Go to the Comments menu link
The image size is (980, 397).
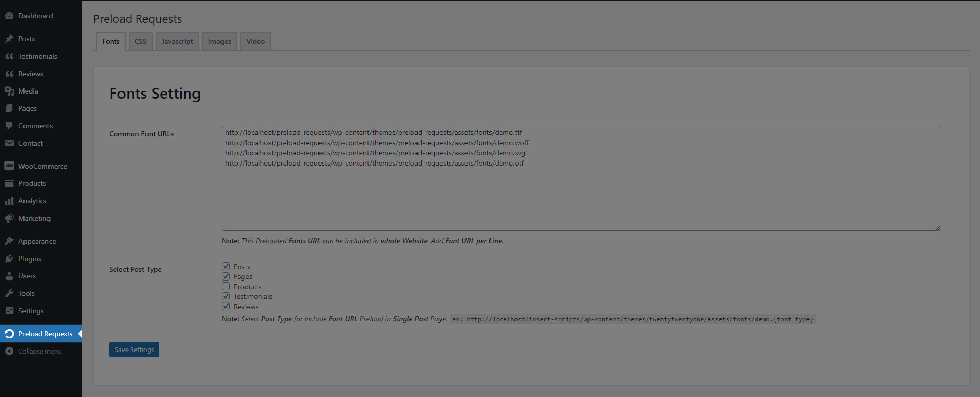[x=41, y=126]
